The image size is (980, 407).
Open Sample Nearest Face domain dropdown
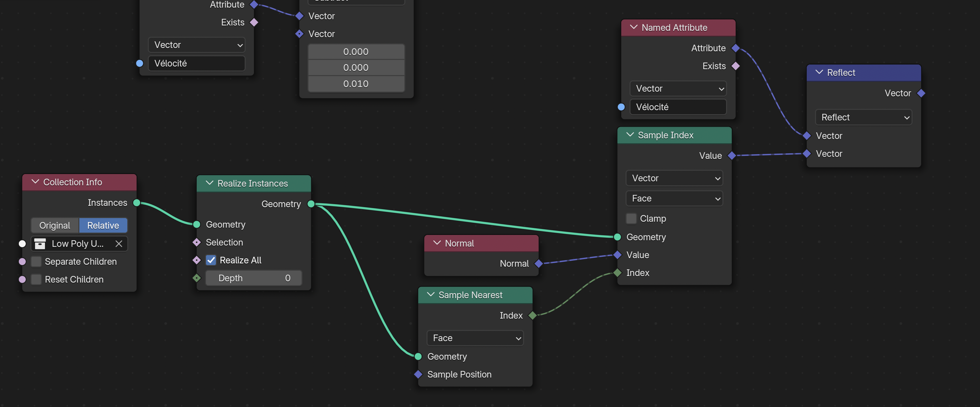475,338
